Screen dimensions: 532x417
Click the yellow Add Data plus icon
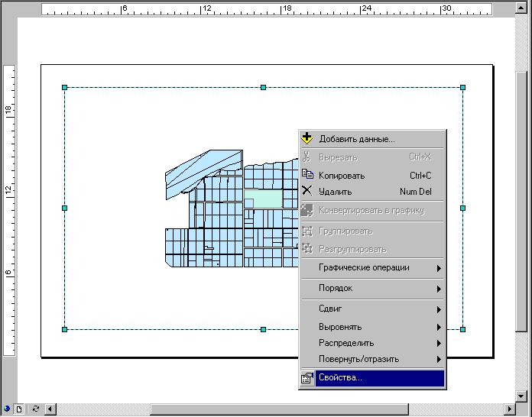tap(307, 138)
